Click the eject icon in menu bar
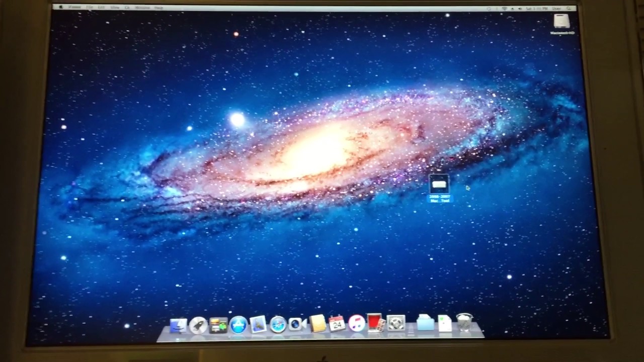The width and height of the screenshot is (644, 362). (x=512, y=9)
